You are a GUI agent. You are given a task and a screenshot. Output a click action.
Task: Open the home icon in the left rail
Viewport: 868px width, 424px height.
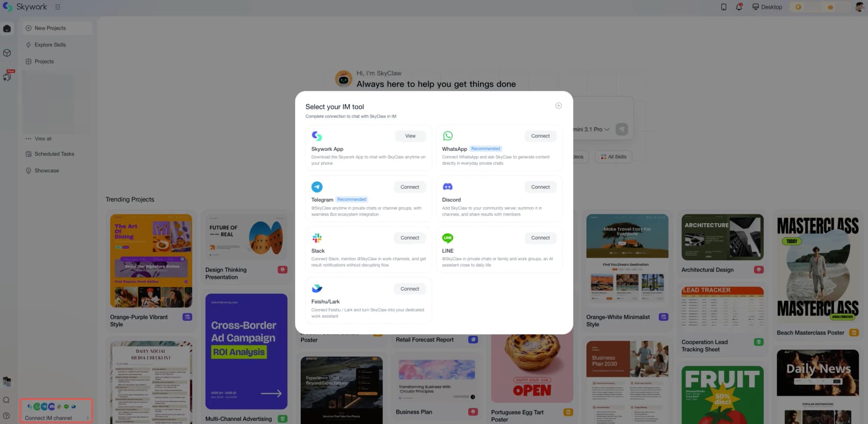pos(7,29)
